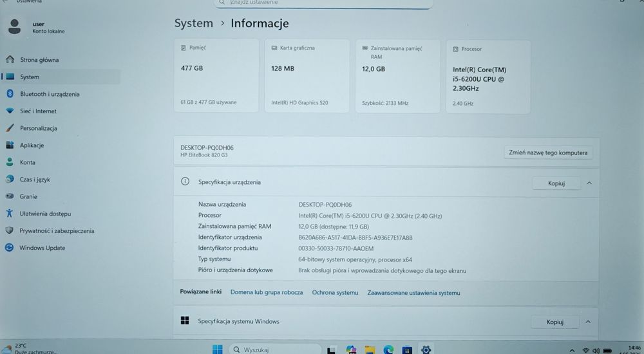Open the Zainstalowana pamięć RAM card
Screen dimensions: 644x354
[397, 77]
